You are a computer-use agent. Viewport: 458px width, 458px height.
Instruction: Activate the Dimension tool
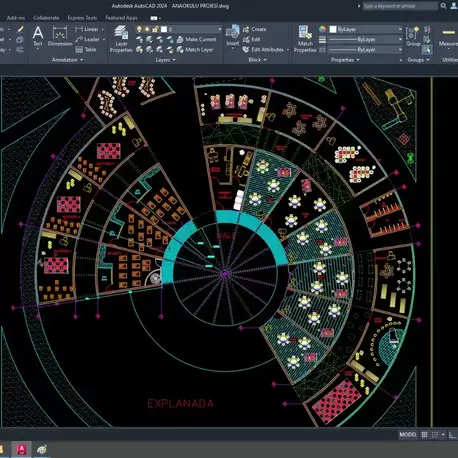[60, 36]
